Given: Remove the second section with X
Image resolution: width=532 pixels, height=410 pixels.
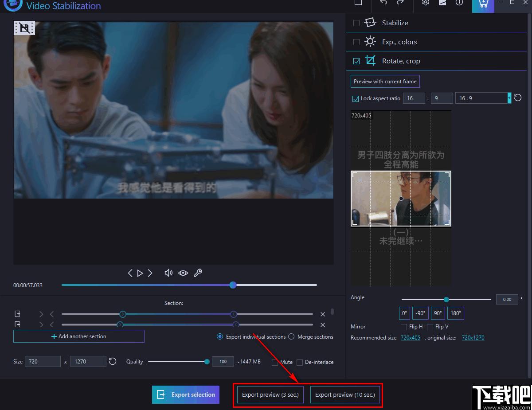Looking at the screenshot, I should (x=323, y=325).
